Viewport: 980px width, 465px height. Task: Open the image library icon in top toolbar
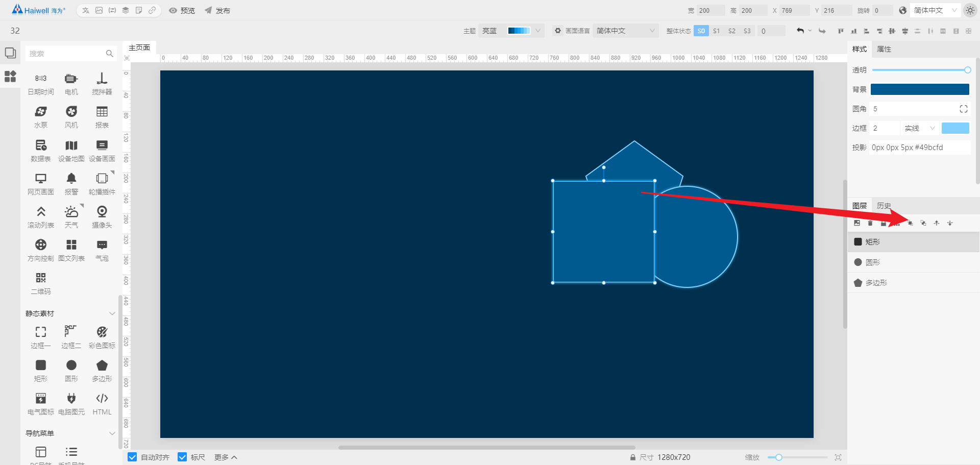[x=99, y=10]
